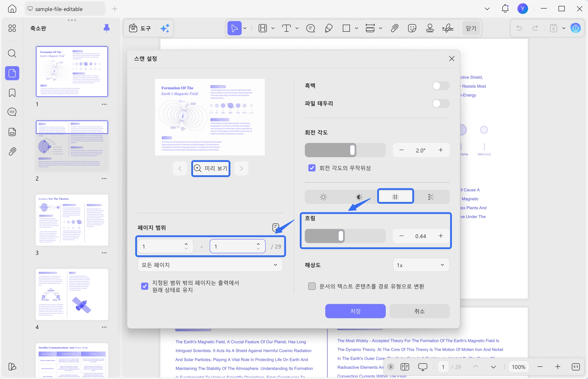Open page 2 thumbnail options menu
Image resolution: width=588 pixels, height=379 pixels.
pos(104,179)
